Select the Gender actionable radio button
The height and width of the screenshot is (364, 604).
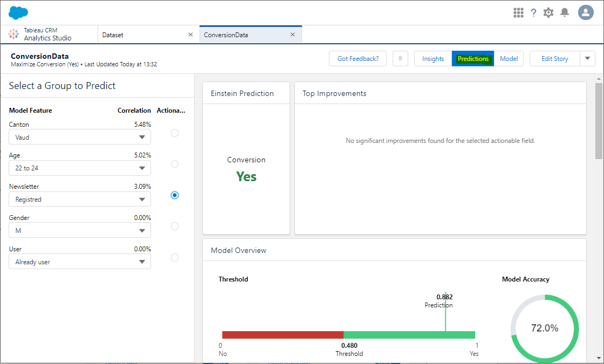pyautogui.click(x=174, y=226)
